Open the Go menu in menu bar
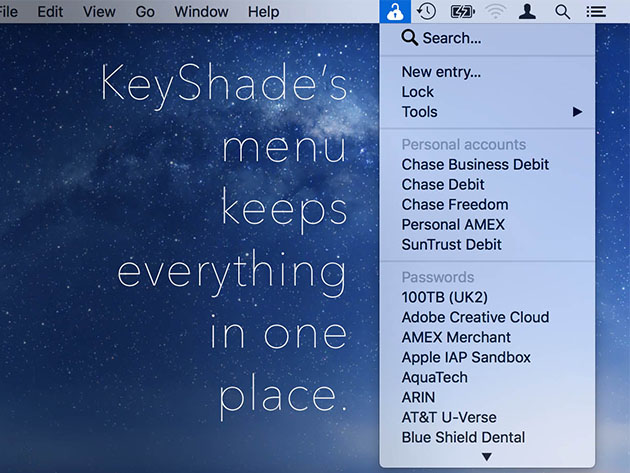 (x=145, y=12)
